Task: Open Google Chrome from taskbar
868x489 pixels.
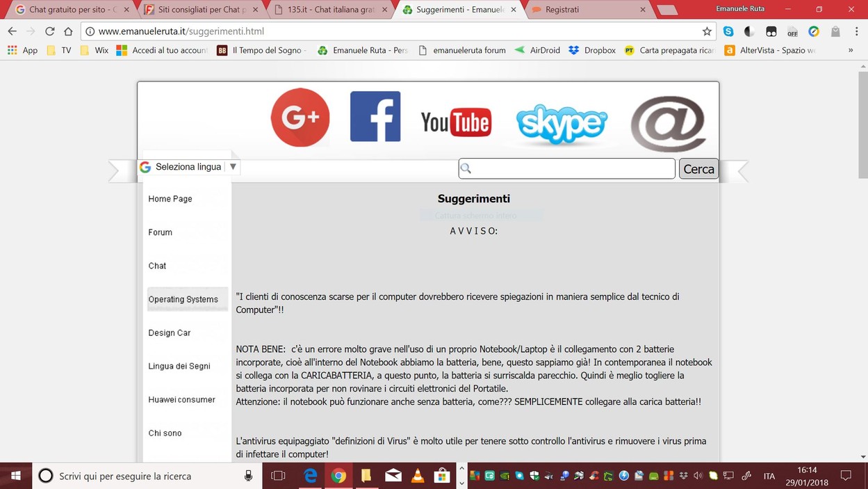Action: pyautogui.click(x=338, y=476)
